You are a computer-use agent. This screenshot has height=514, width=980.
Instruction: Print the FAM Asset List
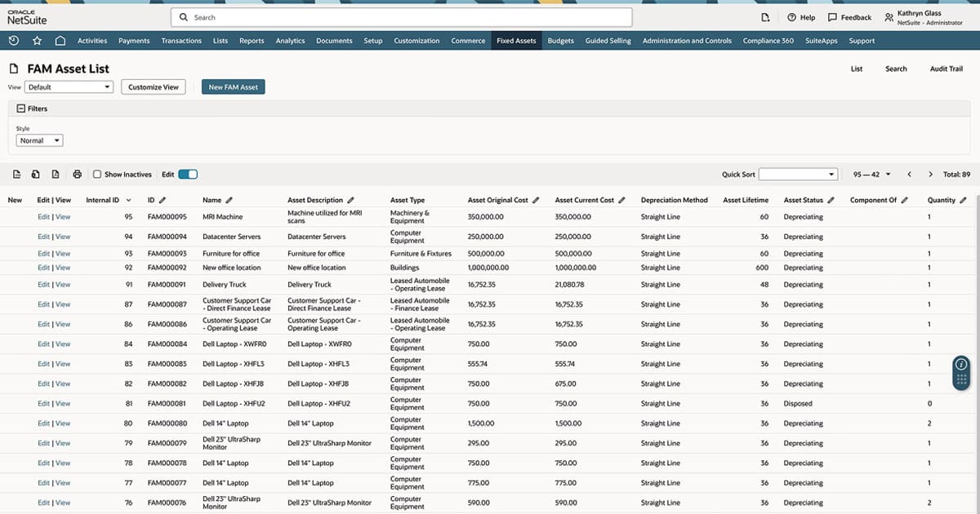click(x=78, y=174)
